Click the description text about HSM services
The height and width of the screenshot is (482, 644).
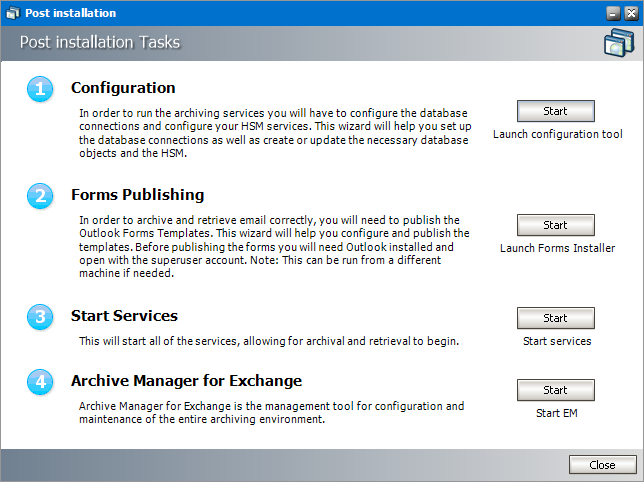click(x=275, y=133)
